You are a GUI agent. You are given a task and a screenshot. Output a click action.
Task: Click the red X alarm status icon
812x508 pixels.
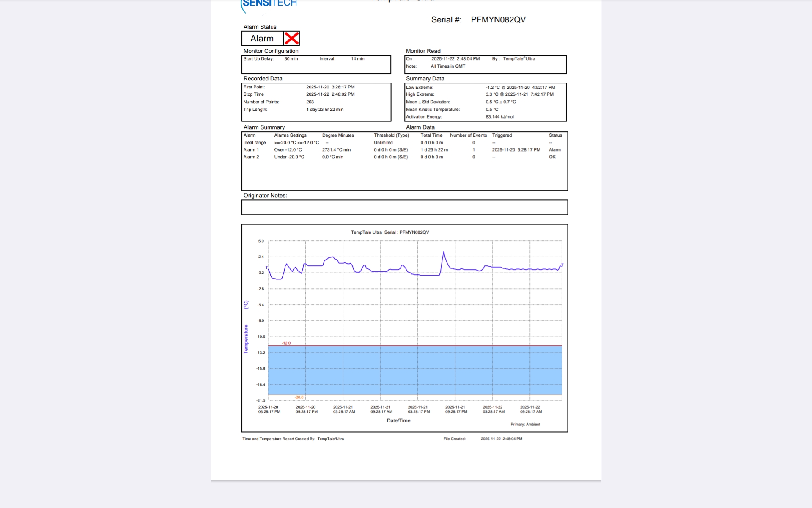(291, 39)
